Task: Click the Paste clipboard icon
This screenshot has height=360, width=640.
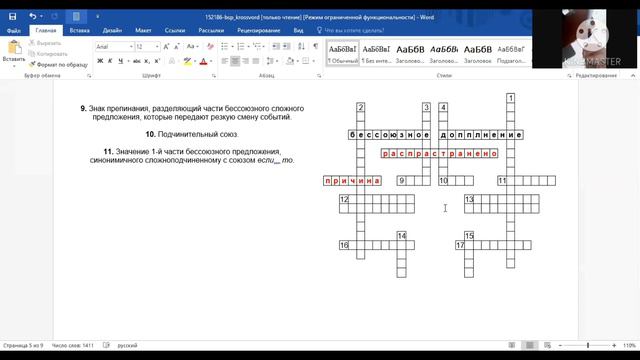Action: pos(14,47)
